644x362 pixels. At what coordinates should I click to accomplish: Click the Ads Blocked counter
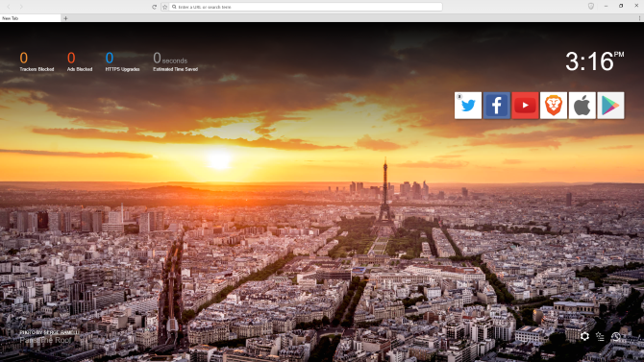point(80,61)
